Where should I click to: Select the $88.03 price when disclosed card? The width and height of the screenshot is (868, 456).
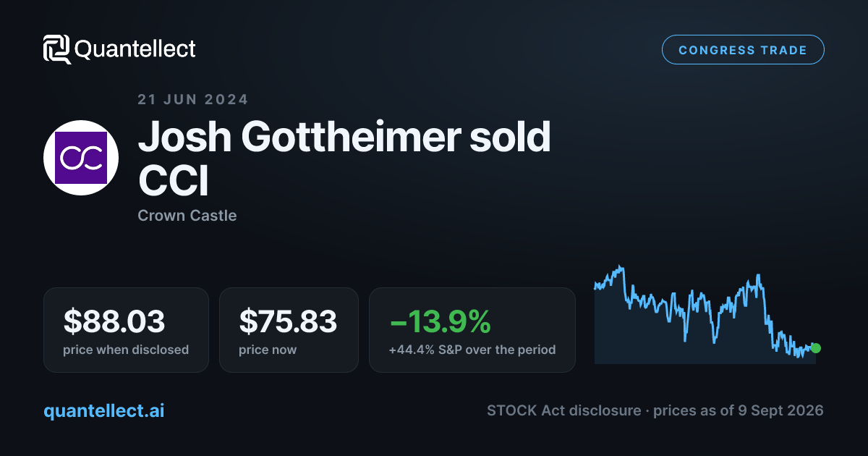[x=126, y=330]
